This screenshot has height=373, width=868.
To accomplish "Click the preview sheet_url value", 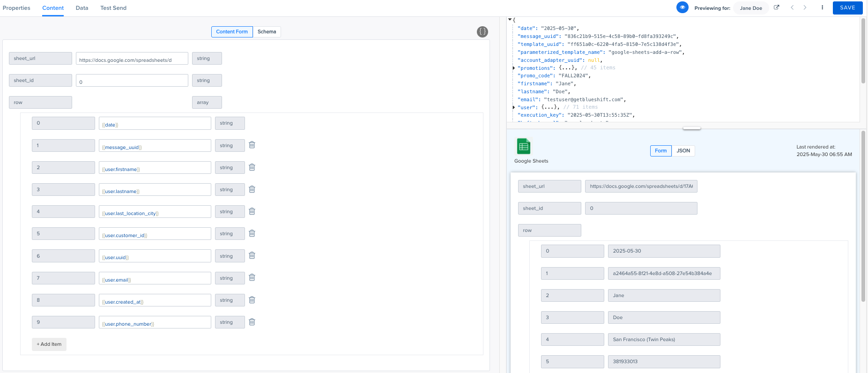I will [641, 186].
